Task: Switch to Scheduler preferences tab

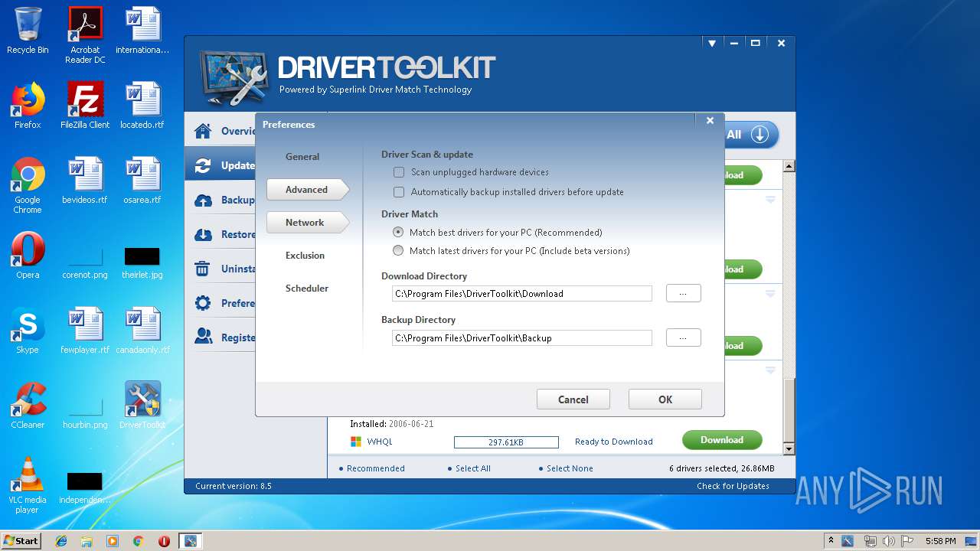Action: click(x=307, y=289)
